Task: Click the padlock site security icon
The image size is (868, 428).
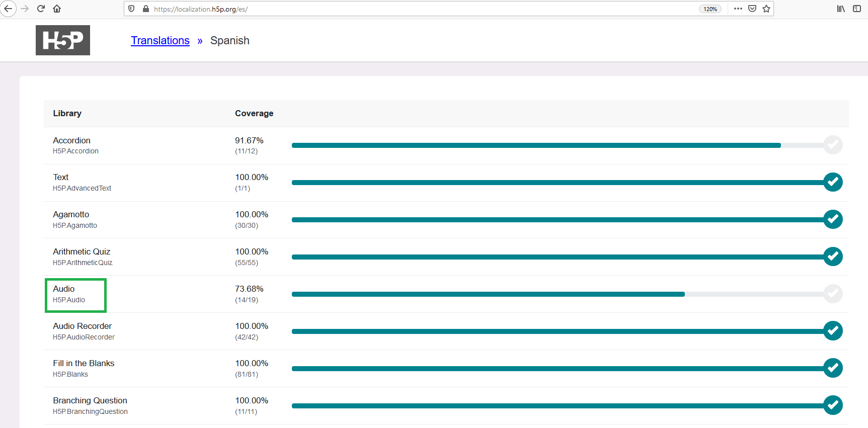Action: click(146, 9)
